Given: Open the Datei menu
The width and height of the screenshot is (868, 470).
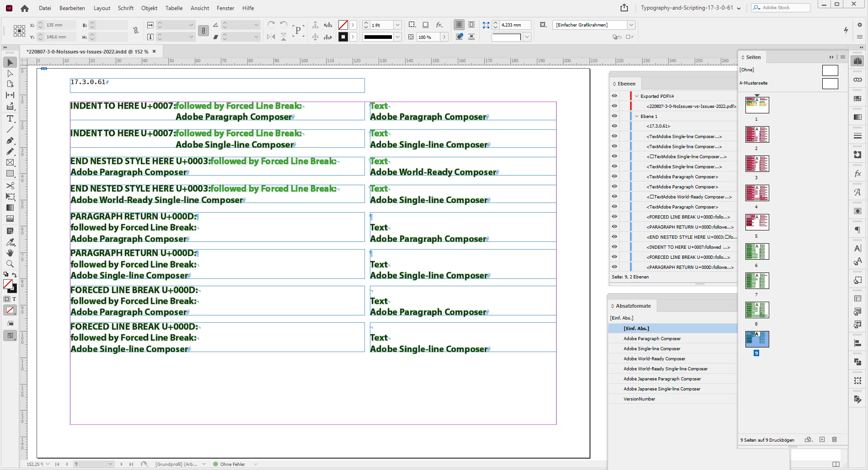Looking at the screenshot, I should tap(45, 8).
